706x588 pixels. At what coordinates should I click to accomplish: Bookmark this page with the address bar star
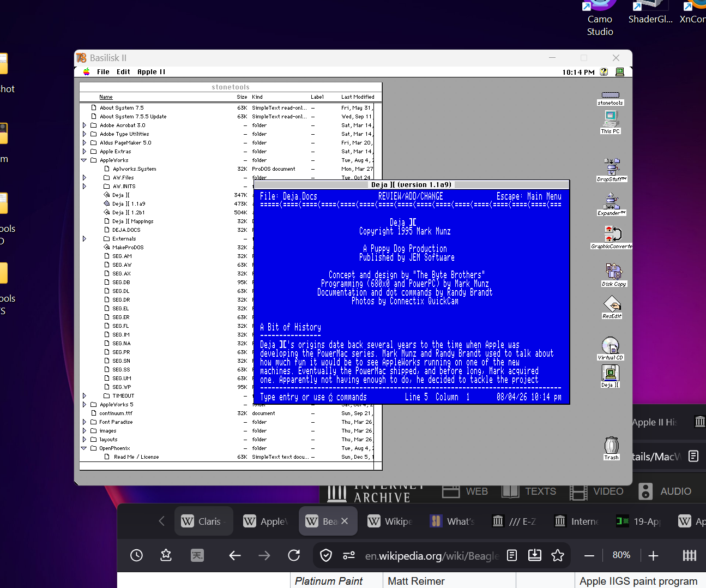(x=558, y=555)
